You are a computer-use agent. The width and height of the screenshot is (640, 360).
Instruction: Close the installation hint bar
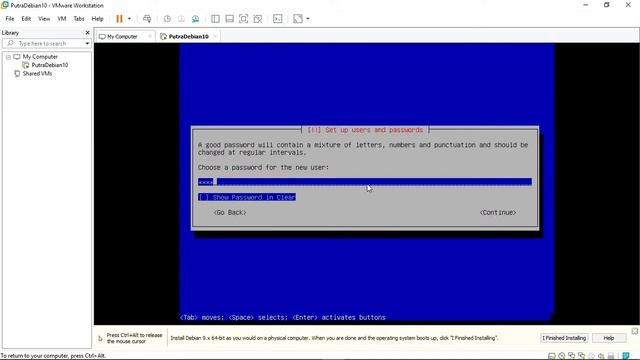coord(635,331)
